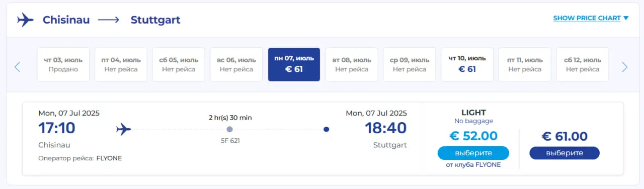Click the small plane icon near 17:10 departure
This screenshot has height=189, width=644.
click(123, 129)
